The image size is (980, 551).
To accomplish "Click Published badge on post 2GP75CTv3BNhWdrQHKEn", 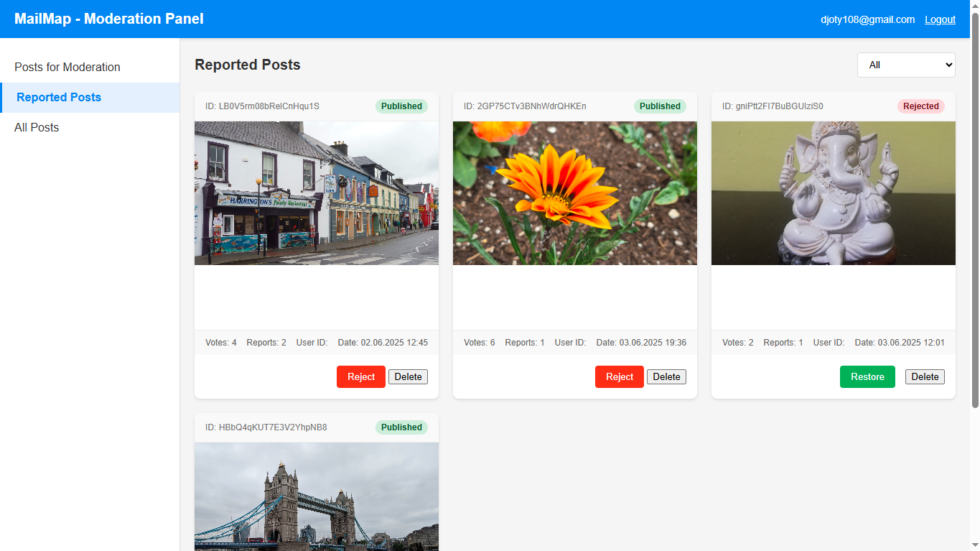I will (x=660, y=106).
